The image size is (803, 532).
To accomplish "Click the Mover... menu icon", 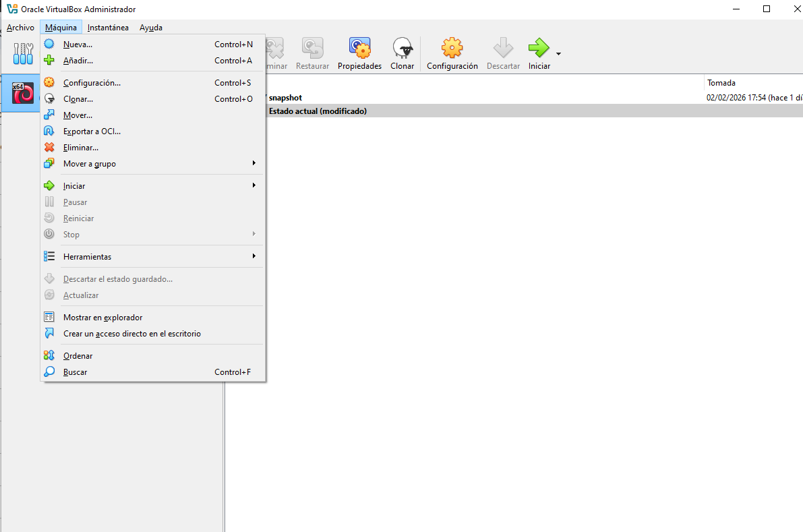I will click(x=49, y=115).
